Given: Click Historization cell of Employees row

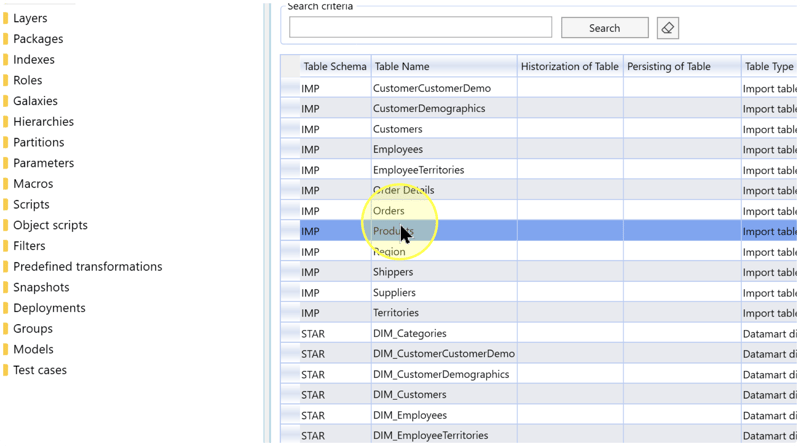Looking at the screenshot, I should pyautogui.click(x=570, y=149).
